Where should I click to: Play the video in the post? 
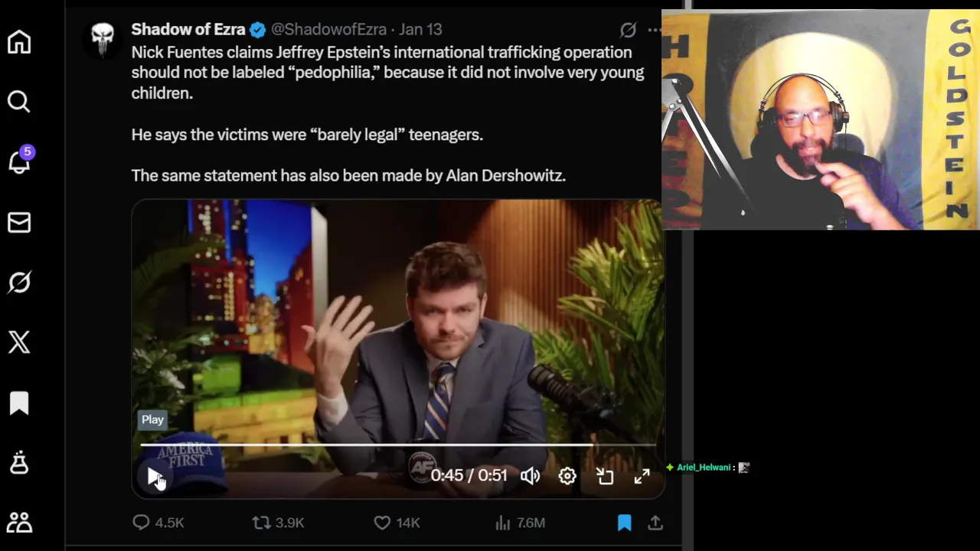coord(155,476)
